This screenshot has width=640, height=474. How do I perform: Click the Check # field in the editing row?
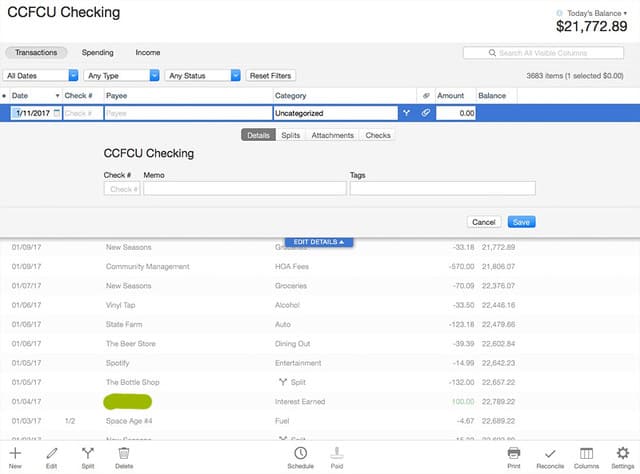83,113
